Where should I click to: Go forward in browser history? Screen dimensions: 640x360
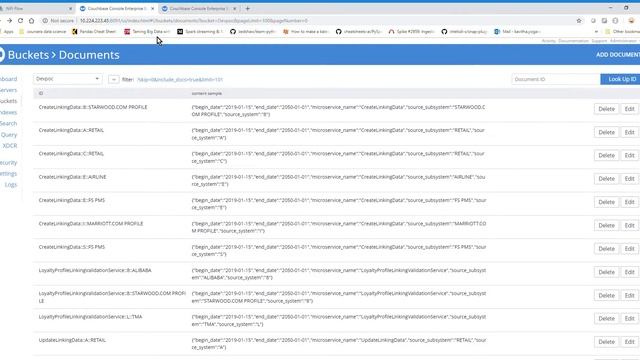point(9,20)
